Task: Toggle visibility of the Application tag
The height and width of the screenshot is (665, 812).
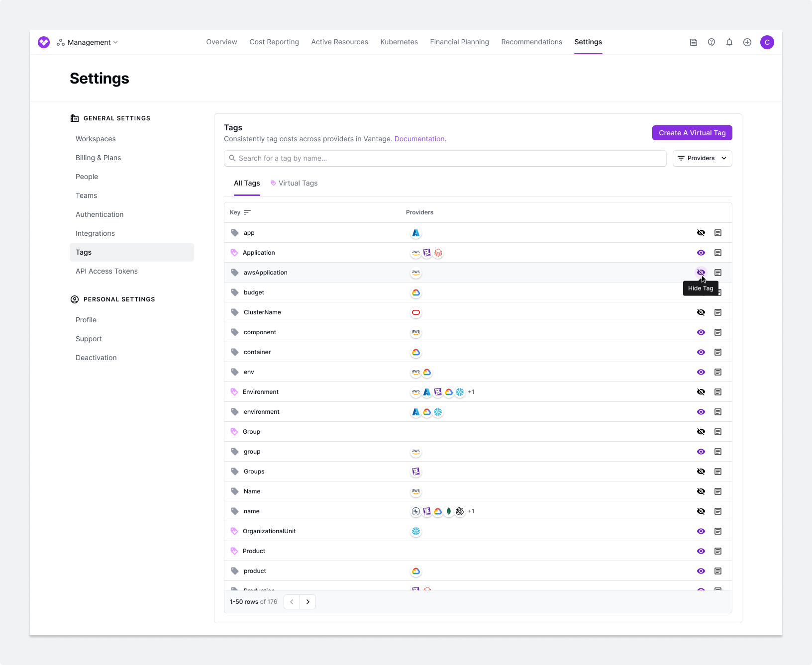Action: pyautogui.click(x=701, y=253)
